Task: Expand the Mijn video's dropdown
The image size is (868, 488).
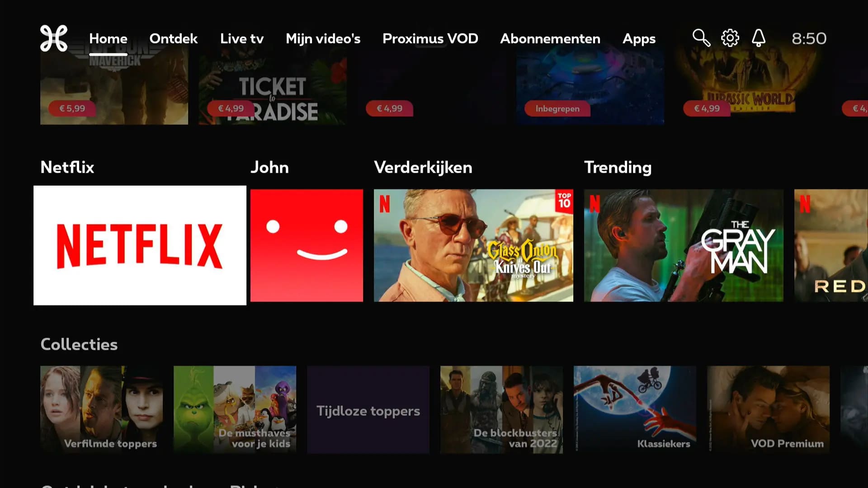Action: 323,38
